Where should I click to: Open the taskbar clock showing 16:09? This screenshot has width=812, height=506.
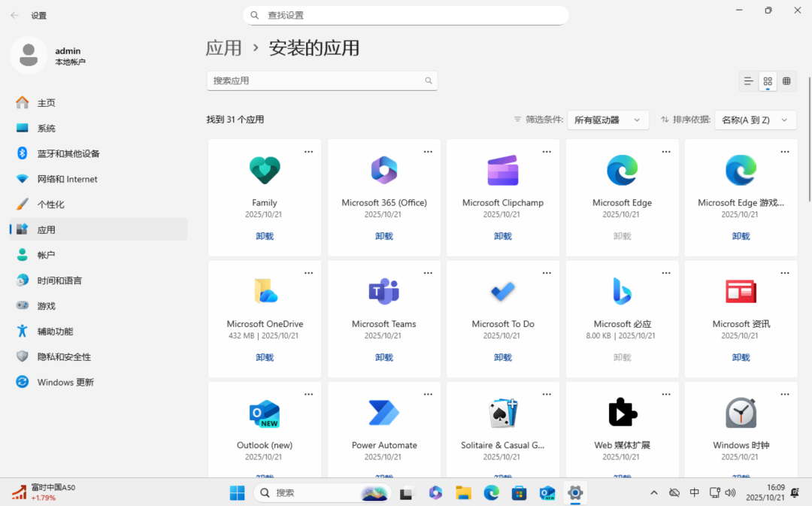[x=765, y=492]
